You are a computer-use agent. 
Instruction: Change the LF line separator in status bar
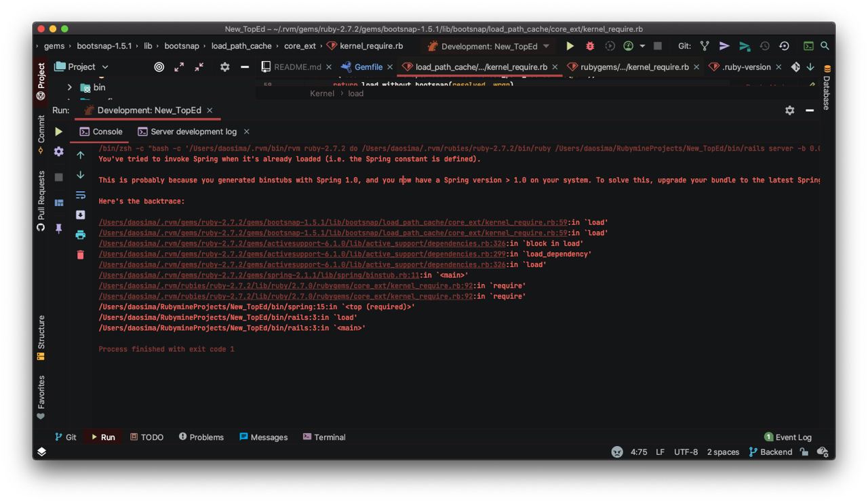(660, 452)
